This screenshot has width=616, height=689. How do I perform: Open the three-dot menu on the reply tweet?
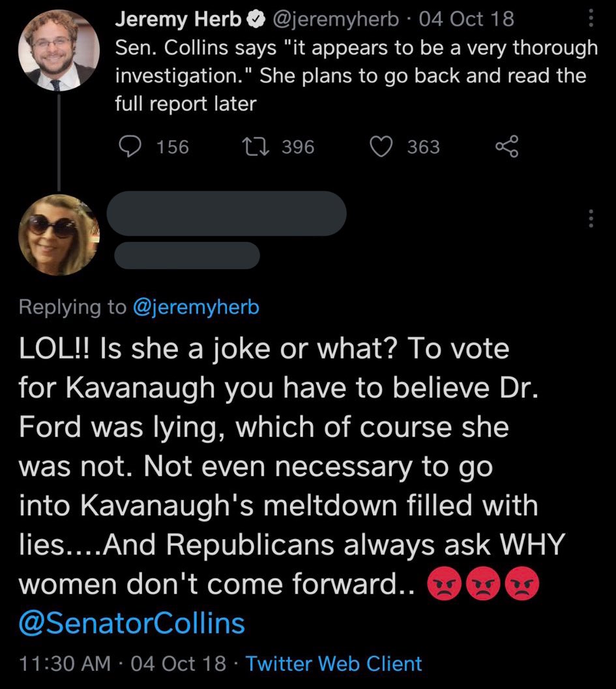point(591,218)
